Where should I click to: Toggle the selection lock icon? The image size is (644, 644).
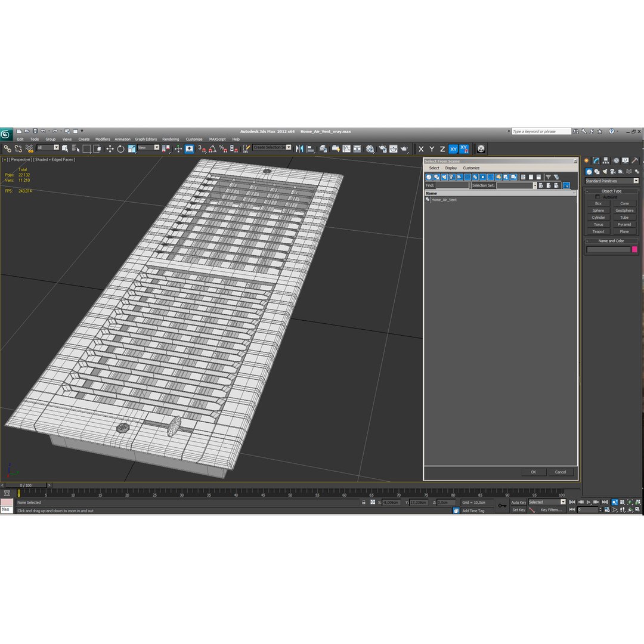[364, 502]
